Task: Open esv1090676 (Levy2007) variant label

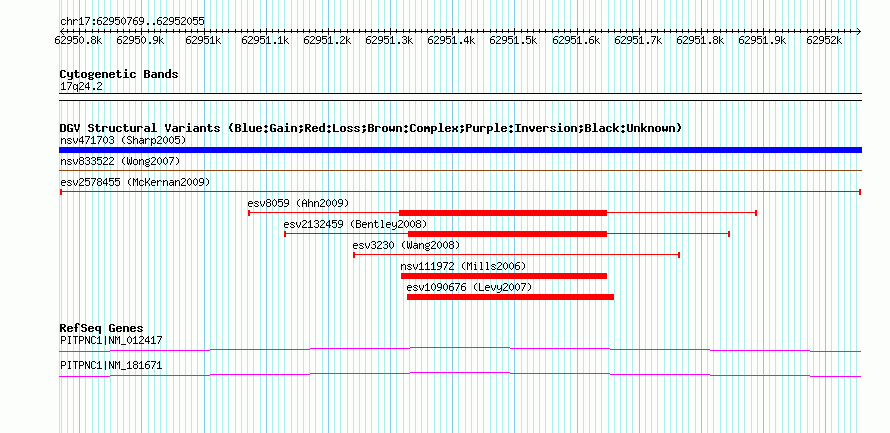Action: click(x=469, y=288)
